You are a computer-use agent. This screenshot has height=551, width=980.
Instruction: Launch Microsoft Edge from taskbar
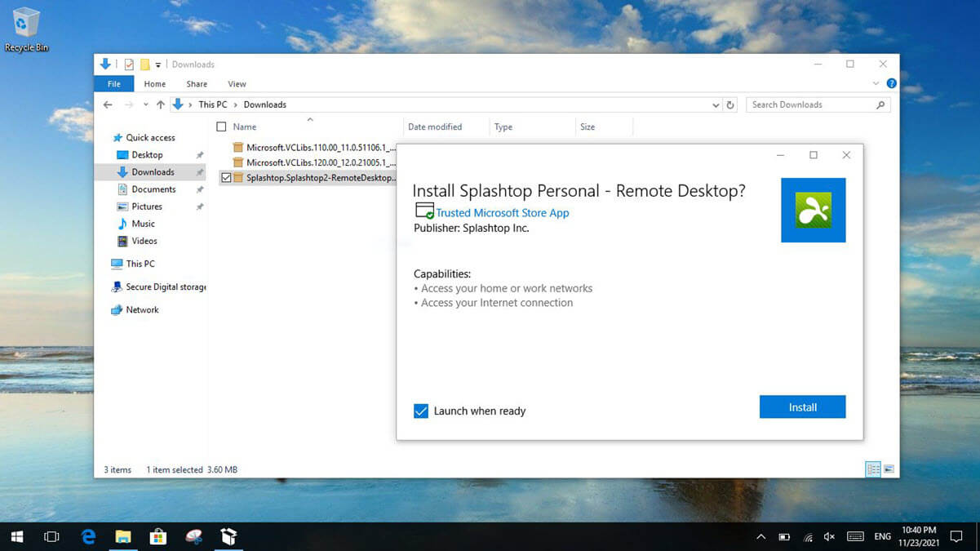[x=88, y=536]
